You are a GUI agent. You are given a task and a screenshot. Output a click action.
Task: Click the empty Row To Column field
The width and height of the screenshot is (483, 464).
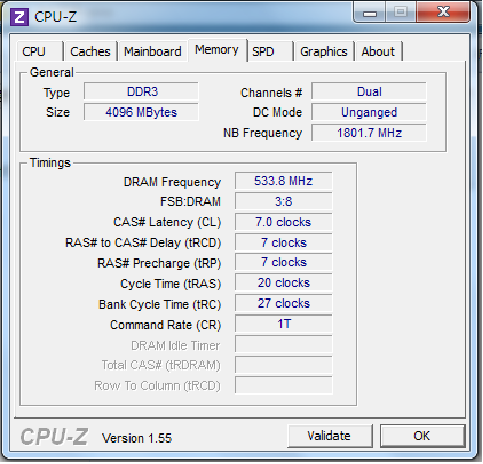284,385
